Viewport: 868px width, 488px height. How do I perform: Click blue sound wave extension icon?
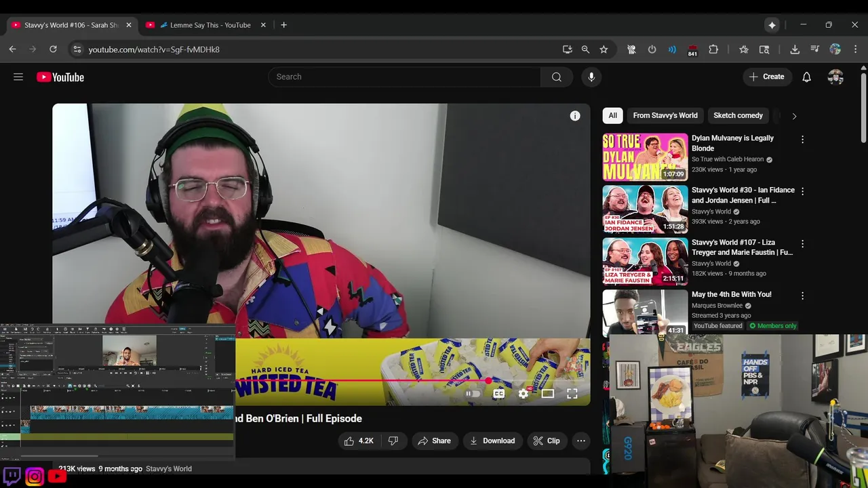(x=672, y=49)
